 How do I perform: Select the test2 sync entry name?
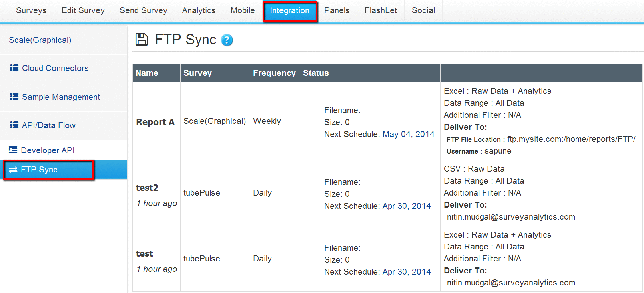(147, 188)
